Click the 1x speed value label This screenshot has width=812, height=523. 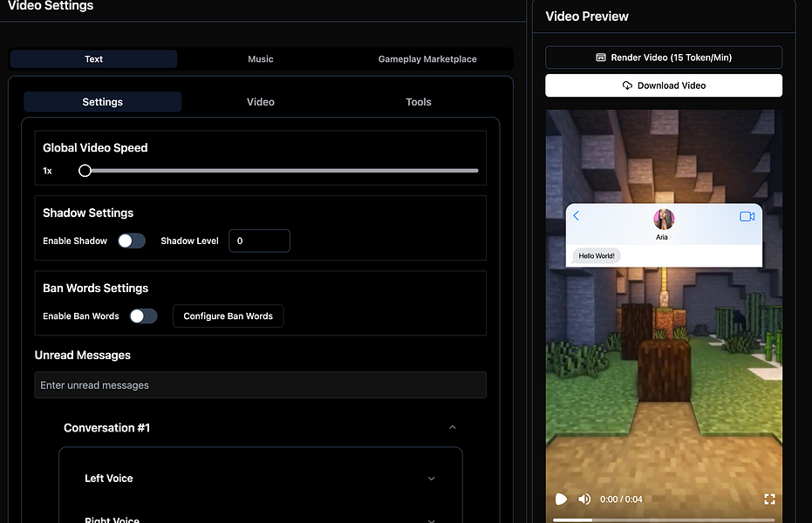(x=47, y=171)
